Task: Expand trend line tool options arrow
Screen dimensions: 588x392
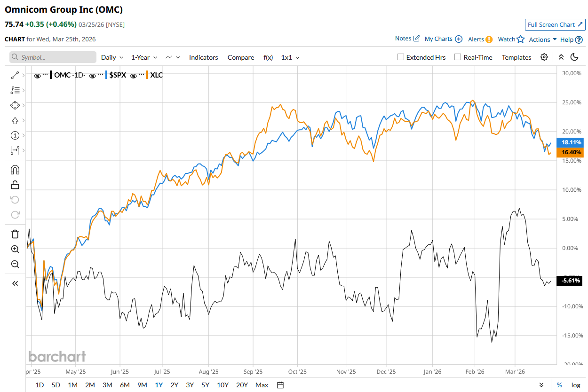Action: click(23, 75)
